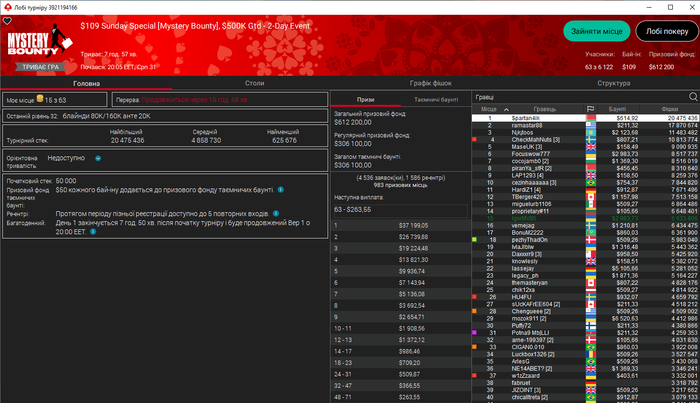Click the ascending sort arrow beside Місце
This screenshot has width=700, height=403.
(506, 109)
